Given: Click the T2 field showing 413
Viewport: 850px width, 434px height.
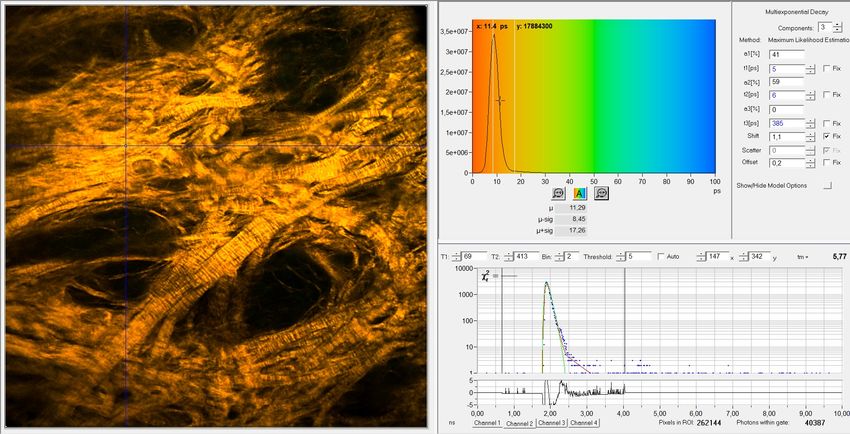Looking at the screenshot, I should click(526, 256).
